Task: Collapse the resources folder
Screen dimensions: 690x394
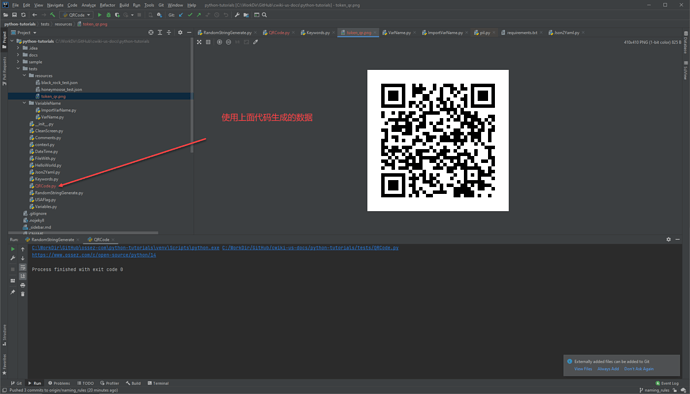Action: (24, 76)
